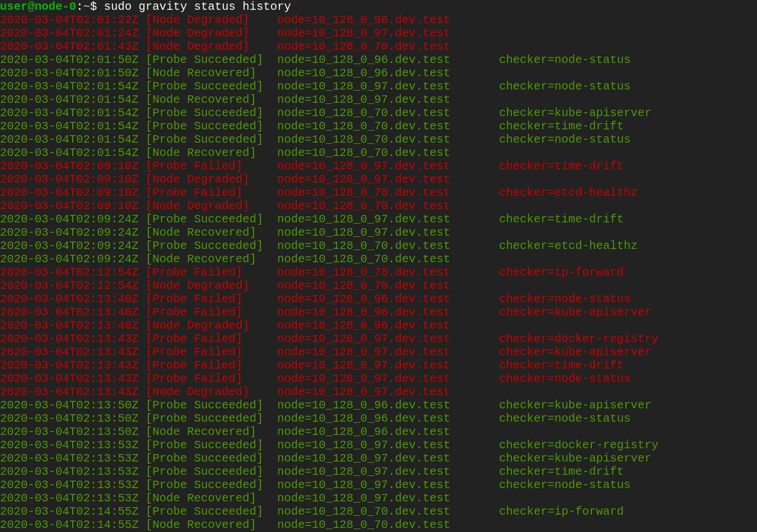Click node=10_128_0_70.dev.test in the 02:01:43Z row

coord(364,46)
